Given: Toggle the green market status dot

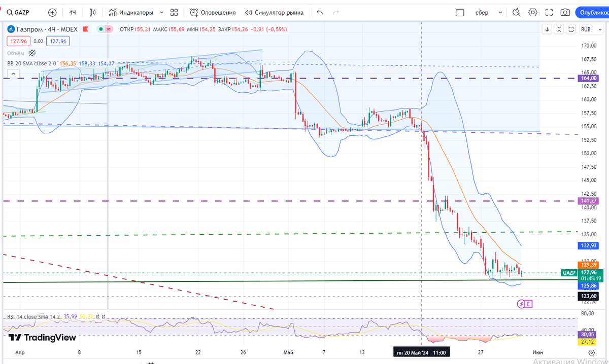Looking at the screenshot, I should click(x=101, y=29).
